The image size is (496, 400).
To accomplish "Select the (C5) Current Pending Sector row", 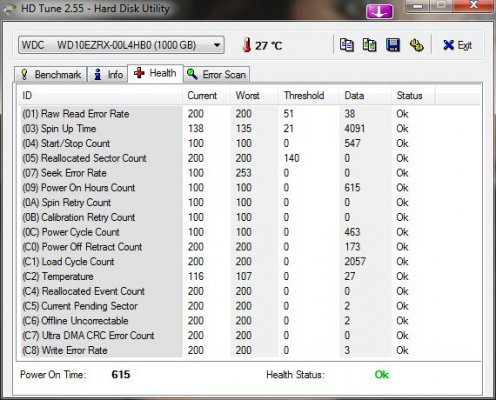I will click(228, 306).
